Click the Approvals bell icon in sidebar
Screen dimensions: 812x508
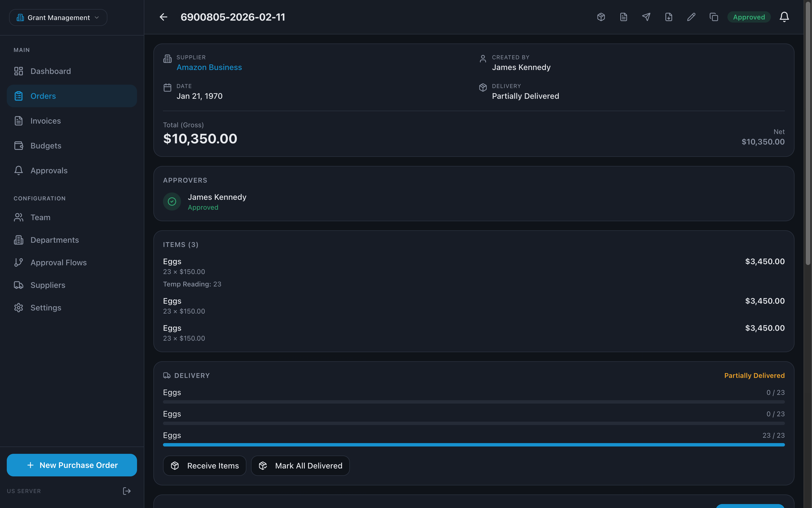(18, 170)
